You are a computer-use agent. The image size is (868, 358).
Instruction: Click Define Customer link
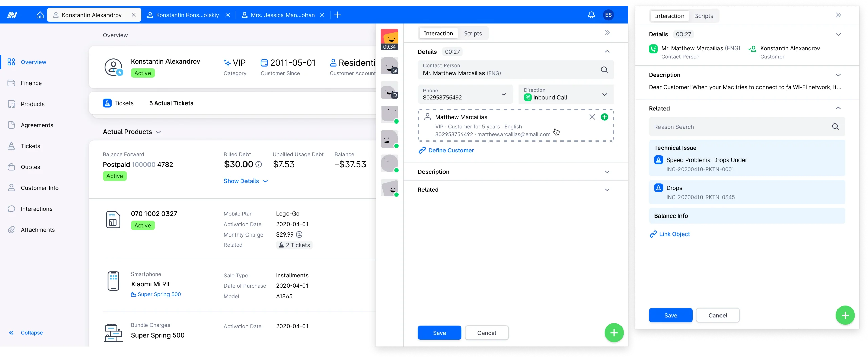[x=446, y=150]
